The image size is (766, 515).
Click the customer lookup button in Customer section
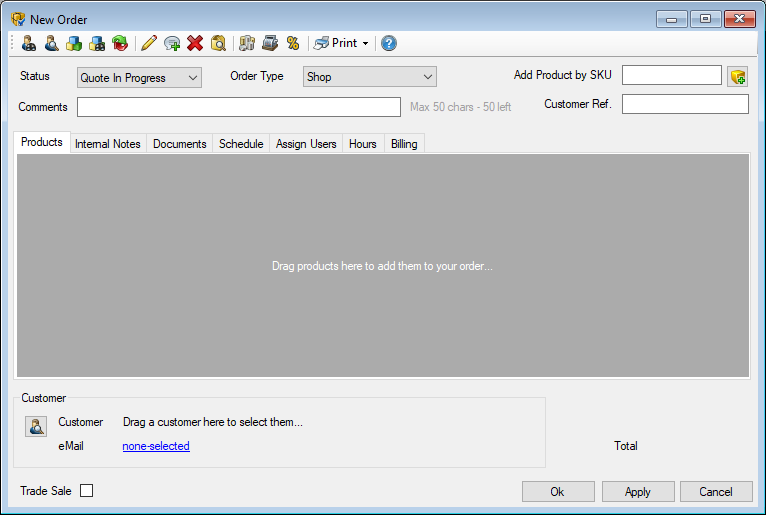(36, 427)
